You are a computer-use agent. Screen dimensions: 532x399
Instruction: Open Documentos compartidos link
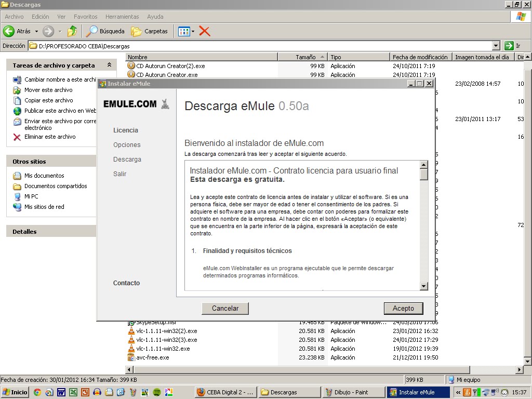tap(50, 187)
